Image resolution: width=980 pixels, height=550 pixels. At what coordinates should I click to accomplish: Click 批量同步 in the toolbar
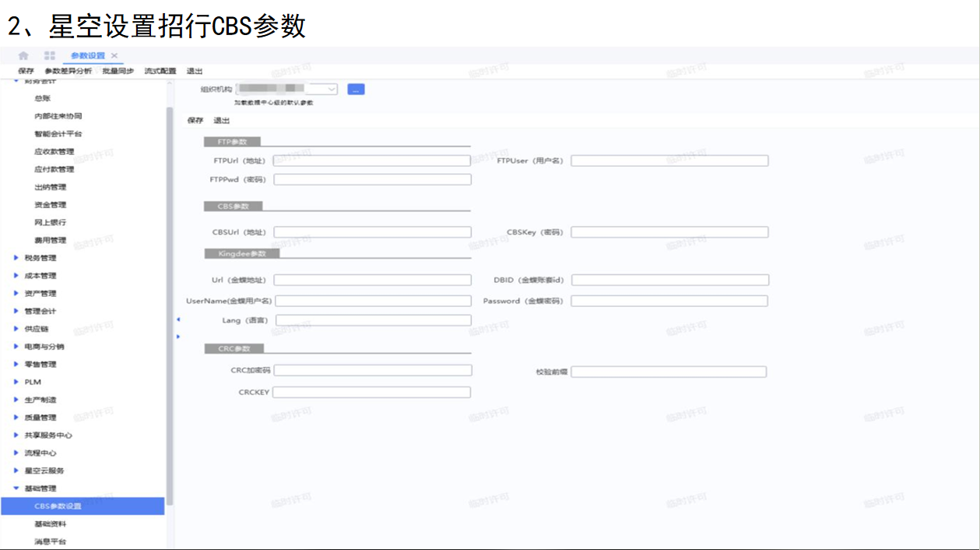click(x=118, y=71)
